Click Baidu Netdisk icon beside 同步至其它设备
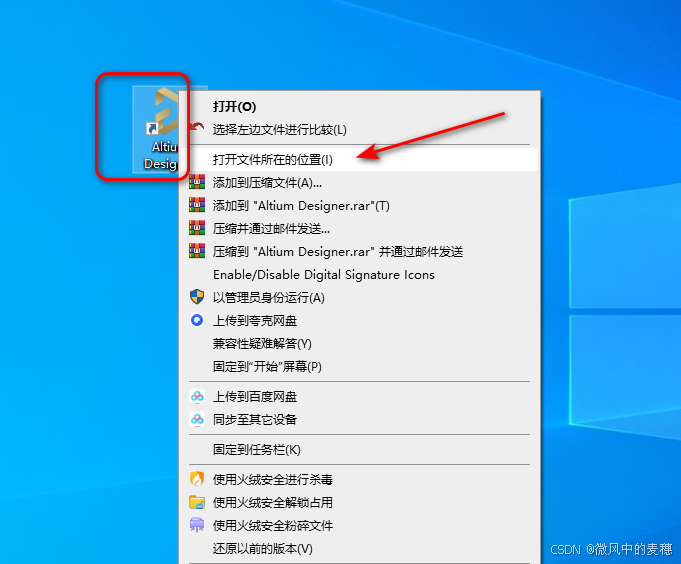681x564 pixels. pos(197,419)
